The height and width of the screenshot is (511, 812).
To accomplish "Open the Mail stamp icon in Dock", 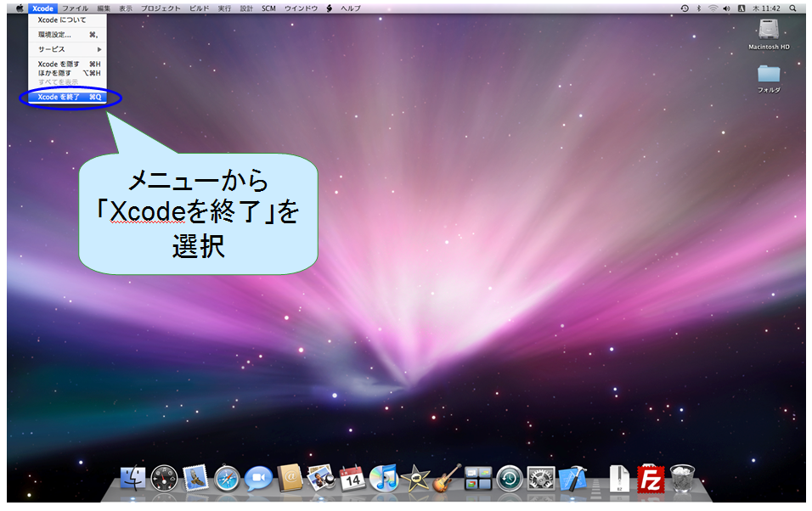I will pos(195,478).
